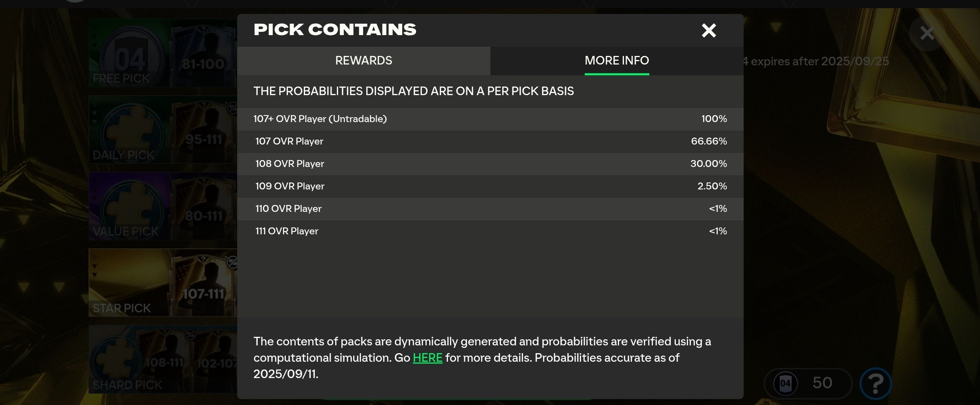Click the 04 token icon beside 50
This screenshot has height=405, width=980.
pyautogui.click(x=785, y=383)
